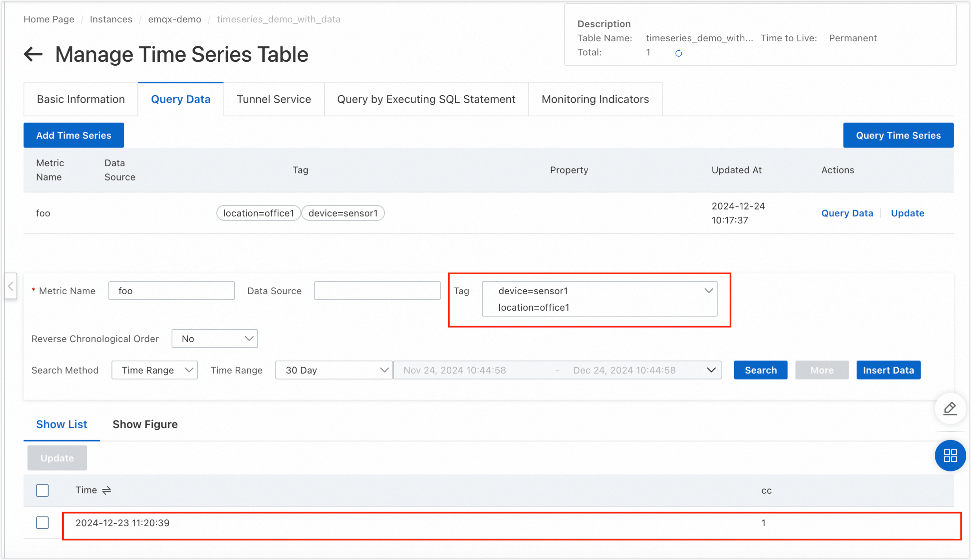The image size is (971, 560).
Task: Open the Monitoring Indicators tab
Action: (595, 99)
